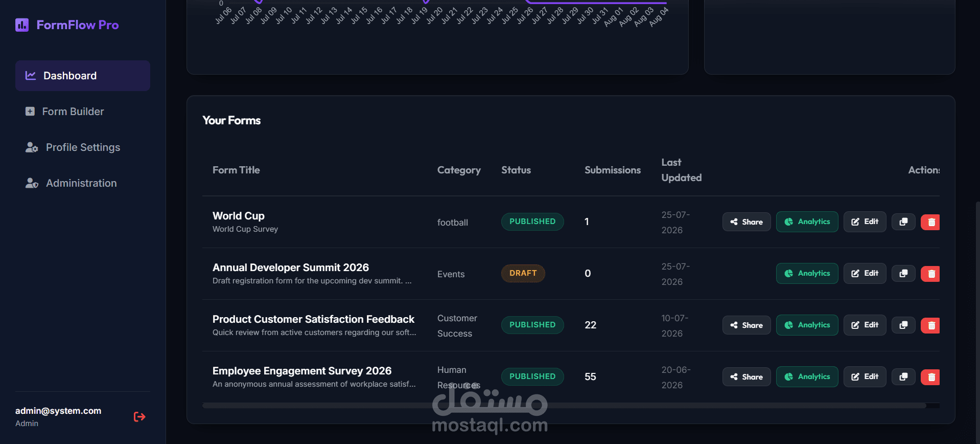
Task: View Analytics for Annual Developer Summit 2026
Action: (807, 274)
